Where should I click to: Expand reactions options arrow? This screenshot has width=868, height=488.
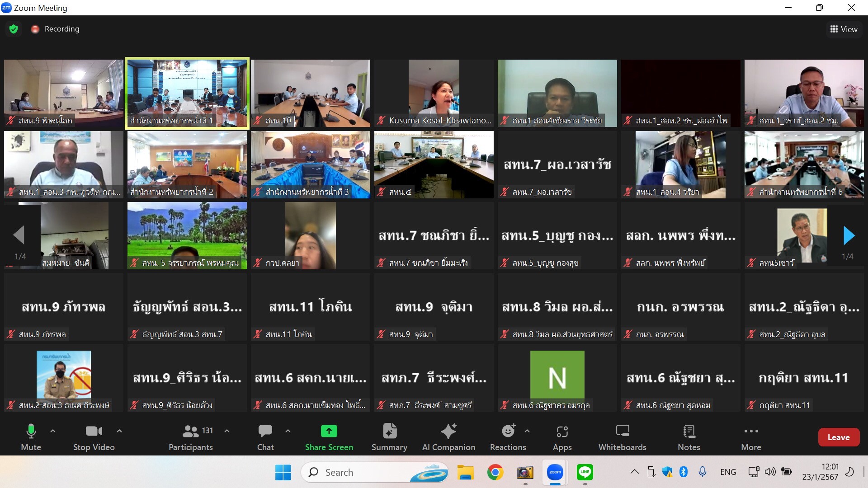click(527, 431)
